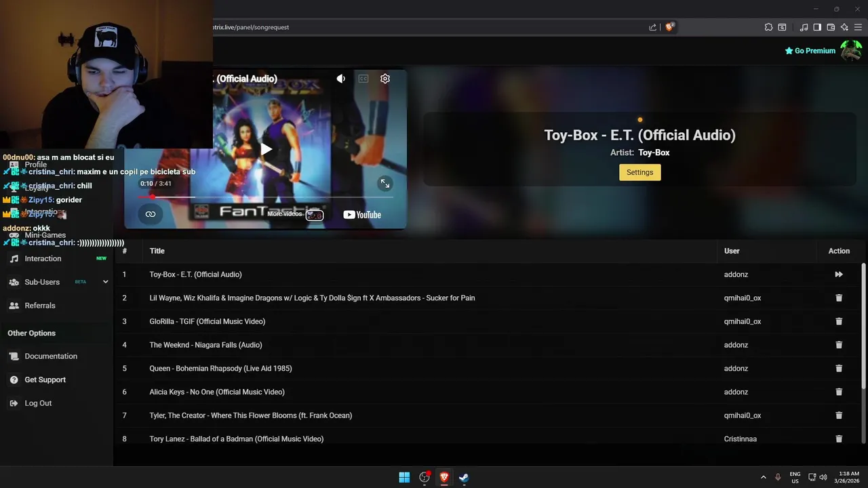The image size is (868, 488).
Task: Open Leo AI sparkle icon
Action: pyautogui.click(x=844, y=27)
